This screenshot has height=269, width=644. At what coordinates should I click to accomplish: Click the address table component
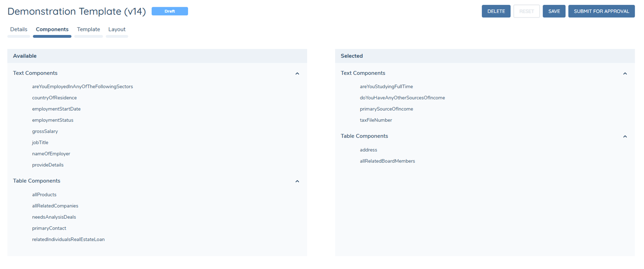pyautogui.click(x=368, y=150)
